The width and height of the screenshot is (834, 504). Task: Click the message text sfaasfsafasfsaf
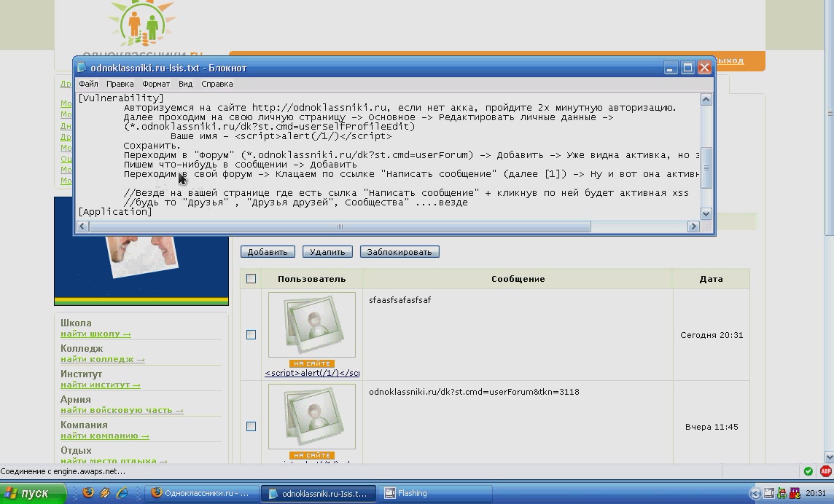[400, 300]
